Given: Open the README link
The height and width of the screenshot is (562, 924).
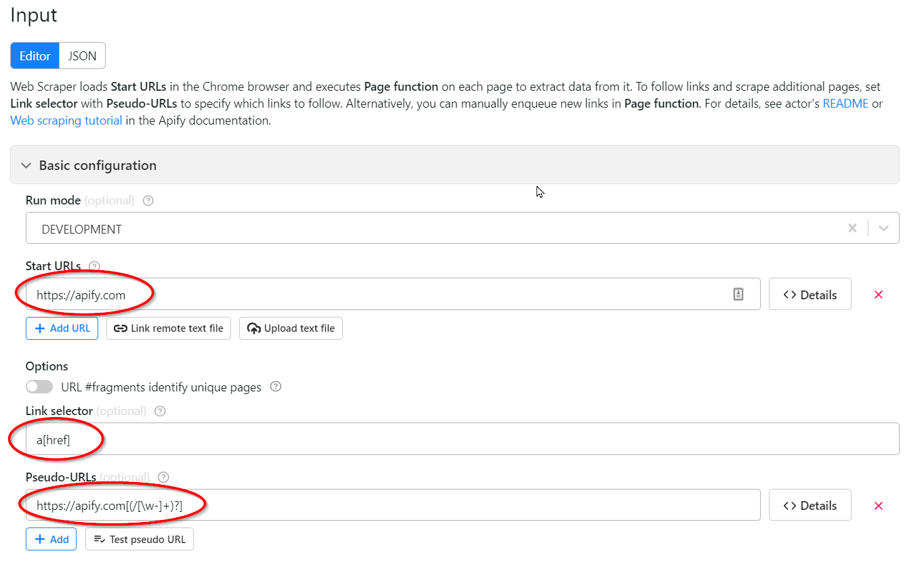Looking at the screenshot, I should [845, 104].
